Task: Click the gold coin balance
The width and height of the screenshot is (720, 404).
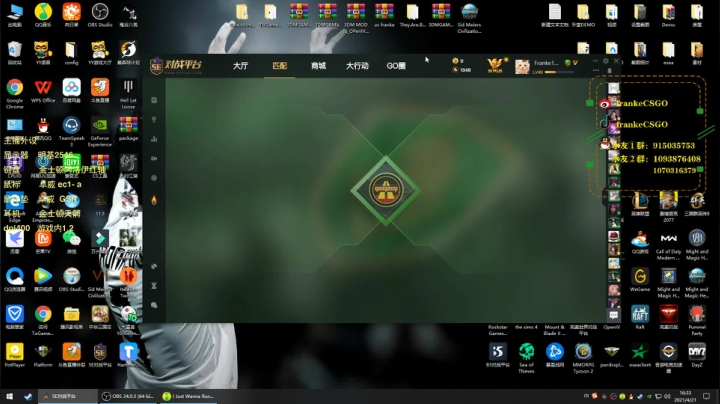Action: click(x=458, y=61)
